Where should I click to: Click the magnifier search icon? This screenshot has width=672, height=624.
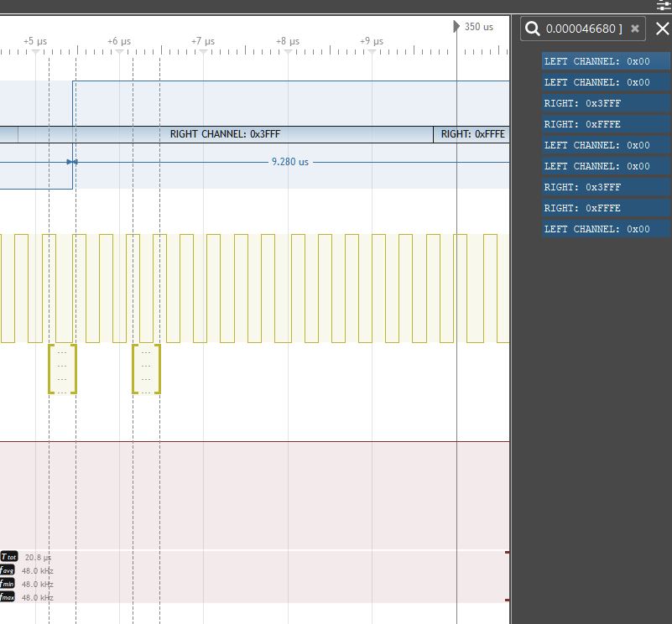click(x=533, y=29)
